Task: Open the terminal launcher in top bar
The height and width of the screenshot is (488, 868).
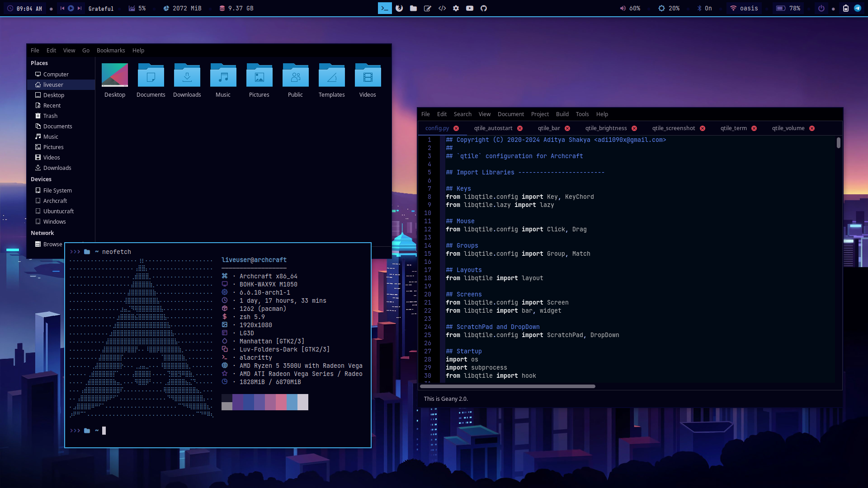Action: pos(385,8)
